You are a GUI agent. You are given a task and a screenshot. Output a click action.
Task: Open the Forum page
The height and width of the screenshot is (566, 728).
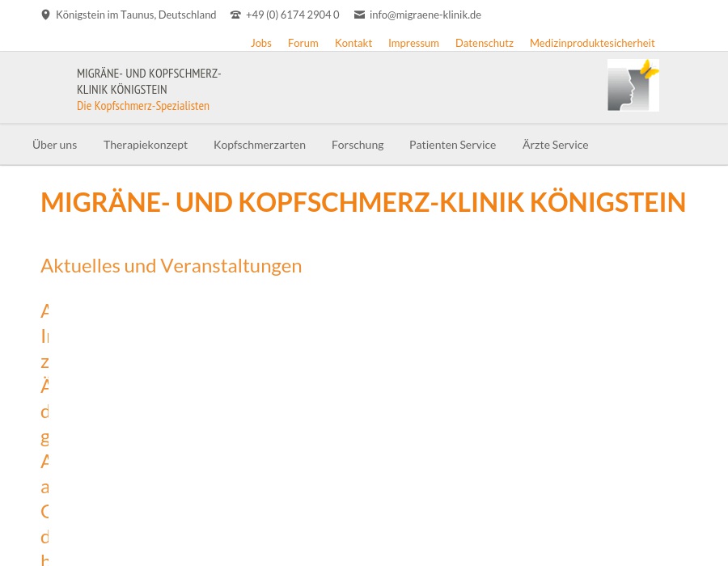click(303, 42)
